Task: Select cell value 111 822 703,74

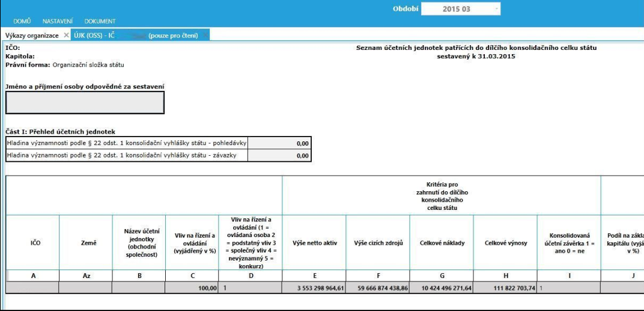Action: coord(505,288)
